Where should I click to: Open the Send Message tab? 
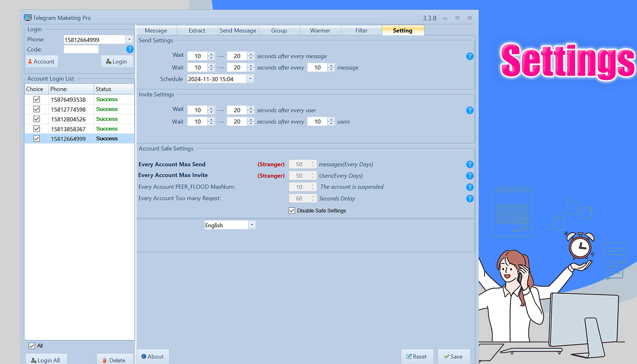point(238,30)
